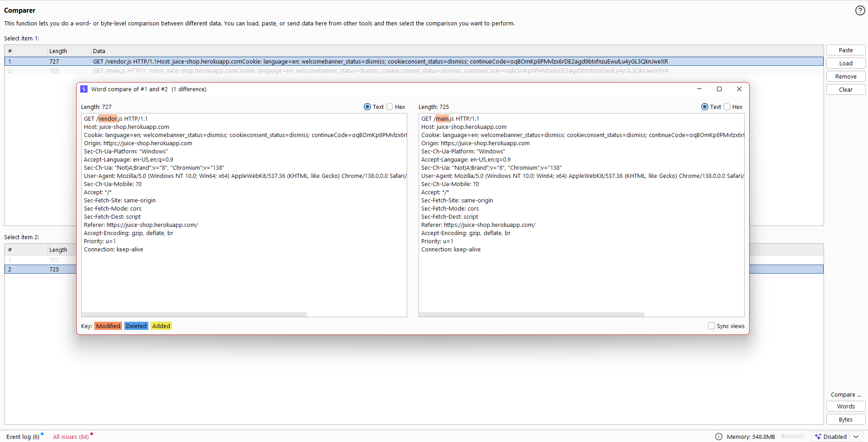Expand the AI Disabled dropdown arrow
Image resolution: width=868 pixels, height=442 pixels.
point(856,437)
